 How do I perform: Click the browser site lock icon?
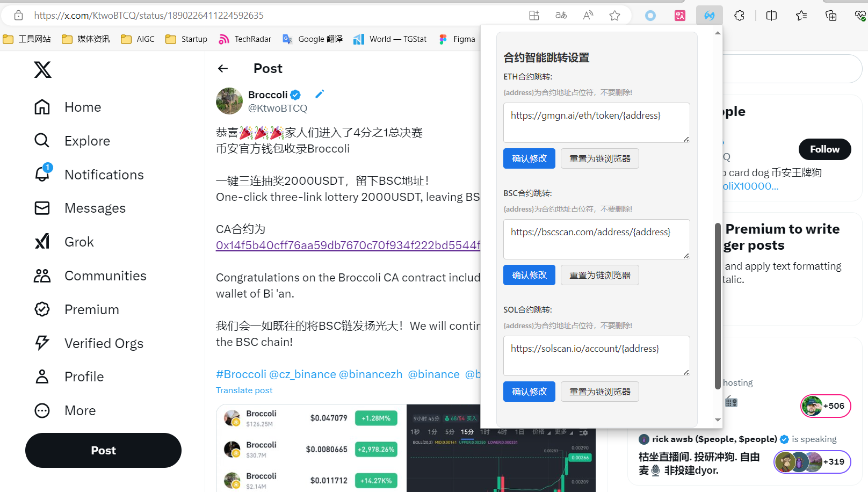18,16
